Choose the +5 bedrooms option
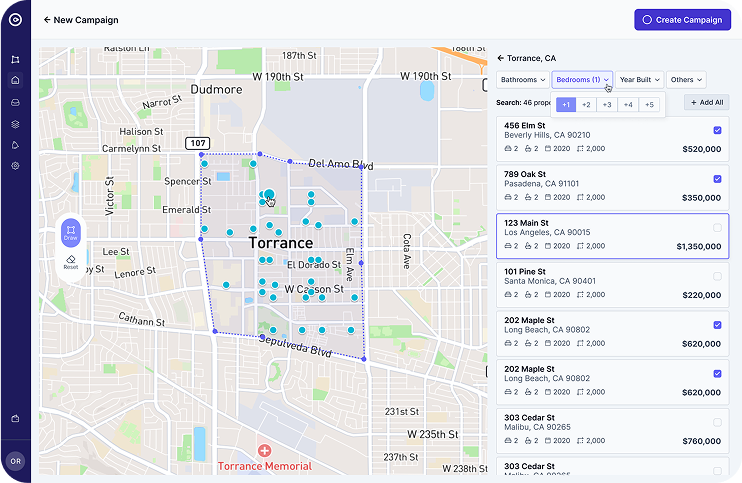This screenshot has height=483, width=742. coord(649,104)
